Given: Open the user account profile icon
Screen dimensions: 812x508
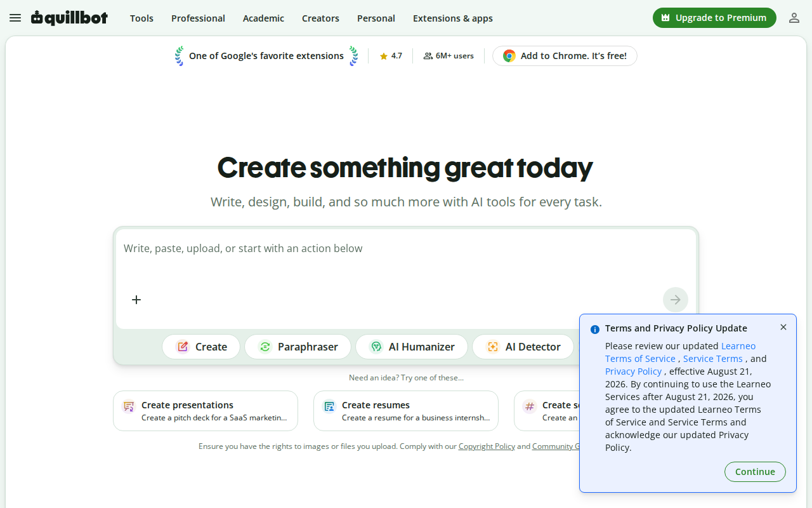Looking at the screenshot, I should point(794,18).
